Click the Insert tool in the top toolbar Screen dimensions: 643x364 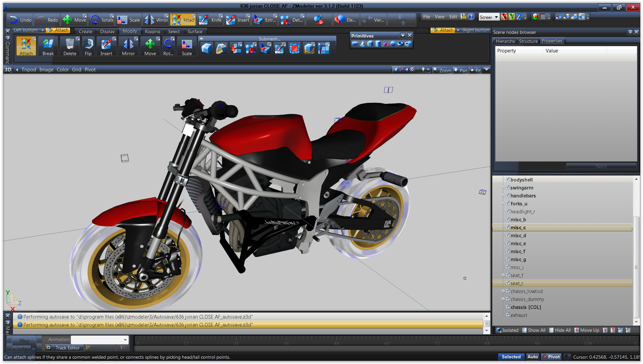(x=237, y=20)
